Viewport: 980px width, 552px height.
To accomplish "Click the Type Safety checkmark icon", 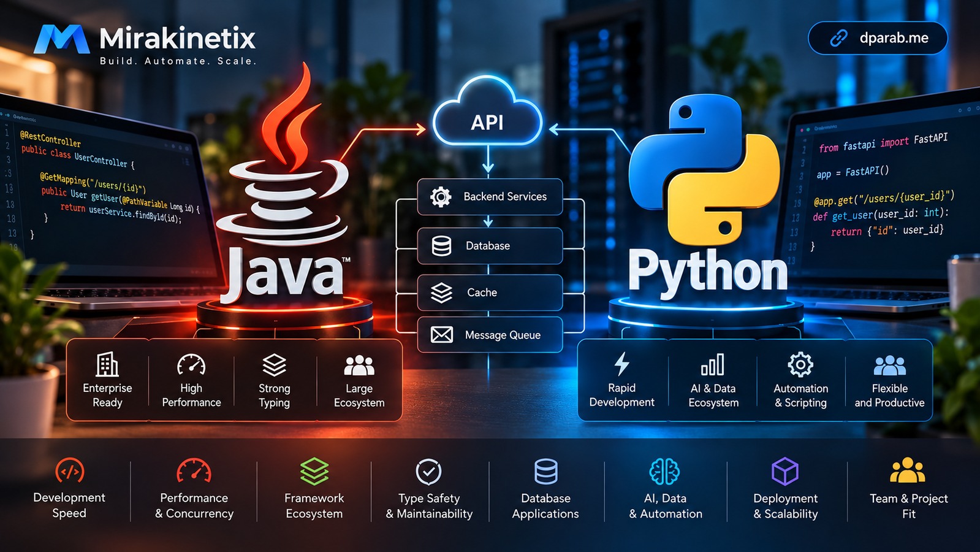I will pyautogui.click(x=428, y=472).
